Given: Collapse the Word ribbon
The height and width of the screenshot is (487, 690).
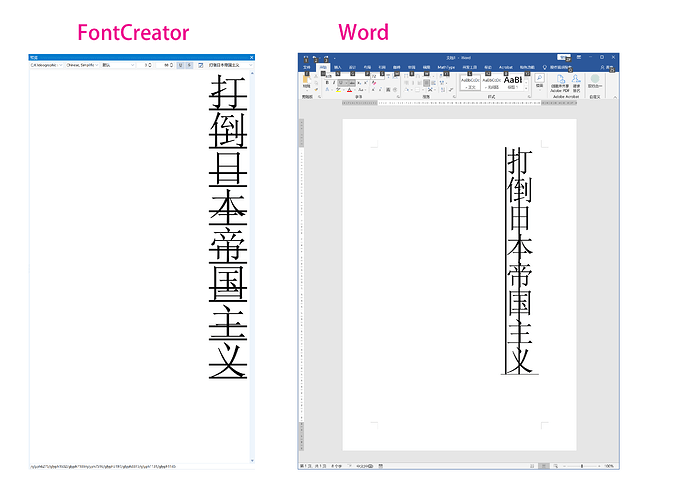Looking at the screenshot, I should point(615,97).
